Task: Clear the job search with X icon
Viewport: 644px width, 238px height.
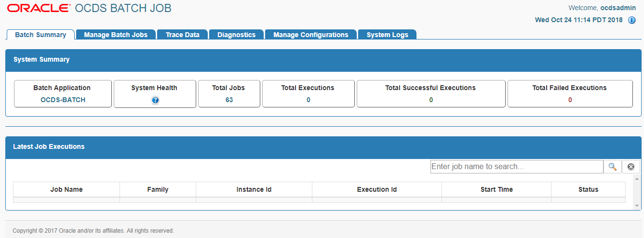Action: (x=631, y=167)
